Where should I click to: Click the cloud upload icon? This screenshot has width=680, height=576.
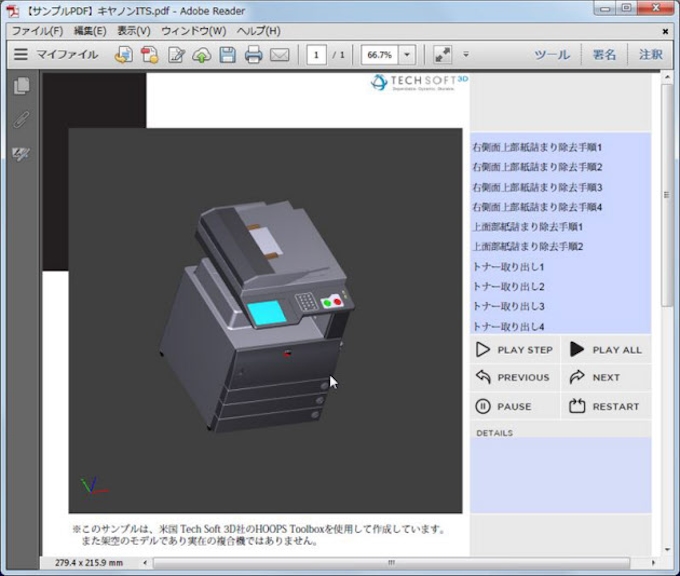click(x=201, y=55)
